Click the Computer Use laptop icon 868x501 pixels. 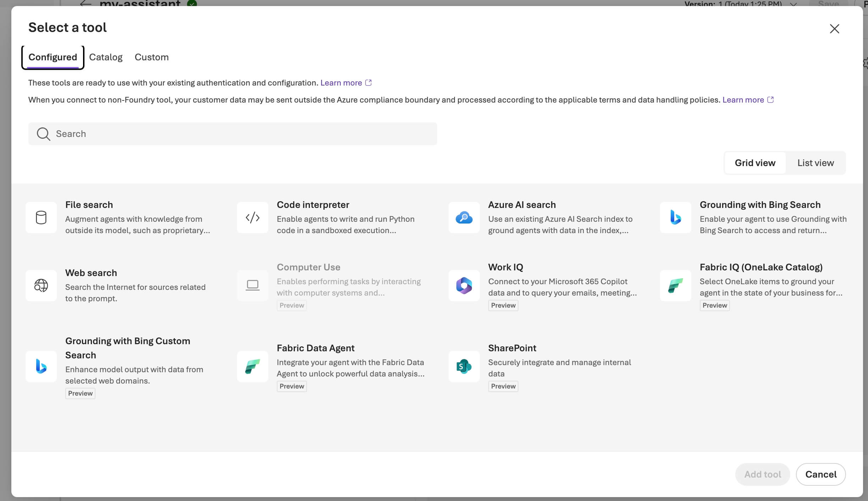coord(253,286)
